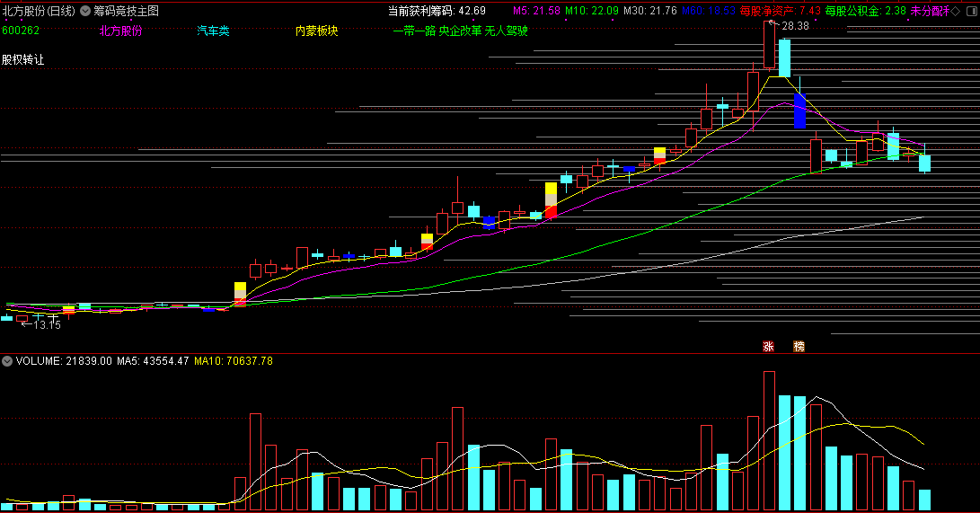The width and height of the screenshot is (980, 513).
Task: Click the M60: 18.53 moving average value
Action: click(709, 11)
